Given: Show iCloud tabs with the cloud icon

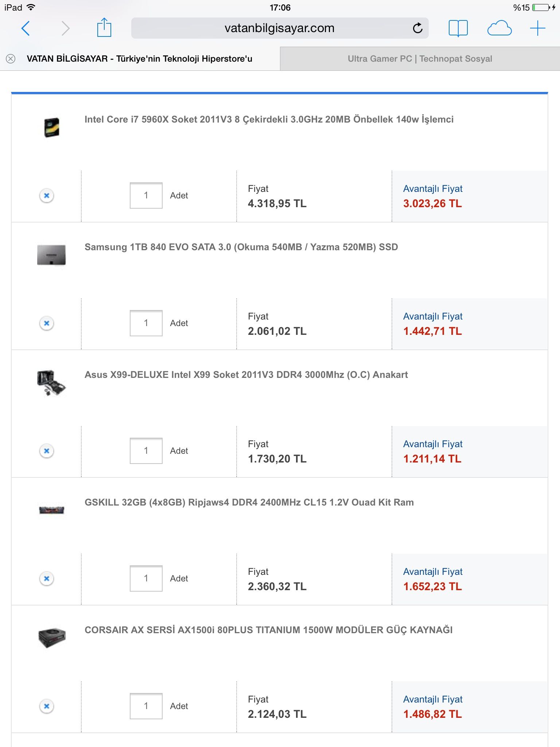Looking at the screenshot, I should (x=499, y=28).
